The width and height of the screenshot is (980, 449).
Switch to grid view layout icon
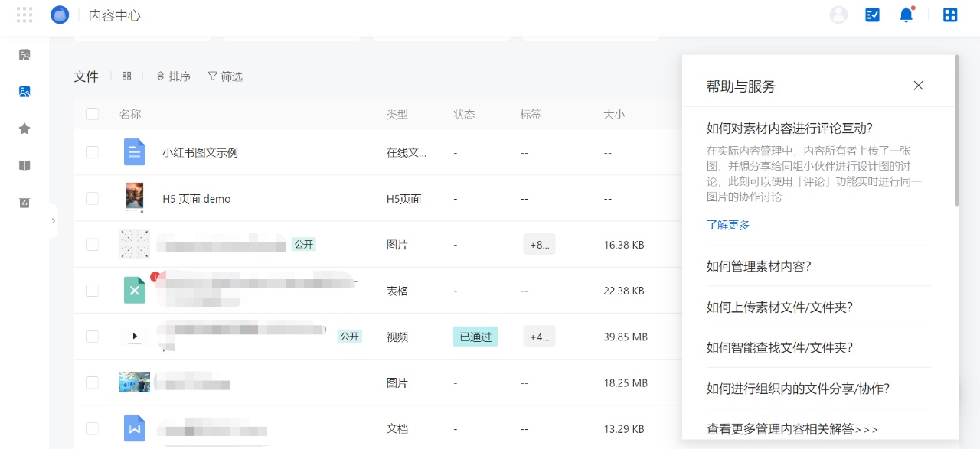coord(127,76)
